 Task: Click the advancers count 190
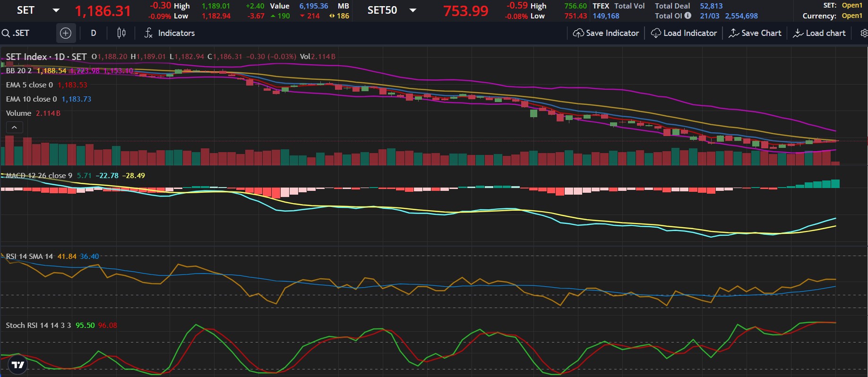pos(284,16)
